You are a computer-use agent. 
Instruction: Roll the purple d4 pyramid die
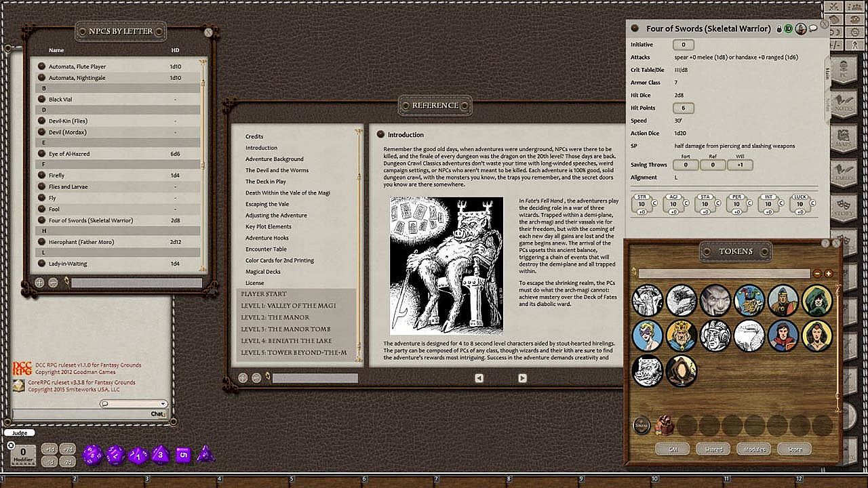coord(205,453)
